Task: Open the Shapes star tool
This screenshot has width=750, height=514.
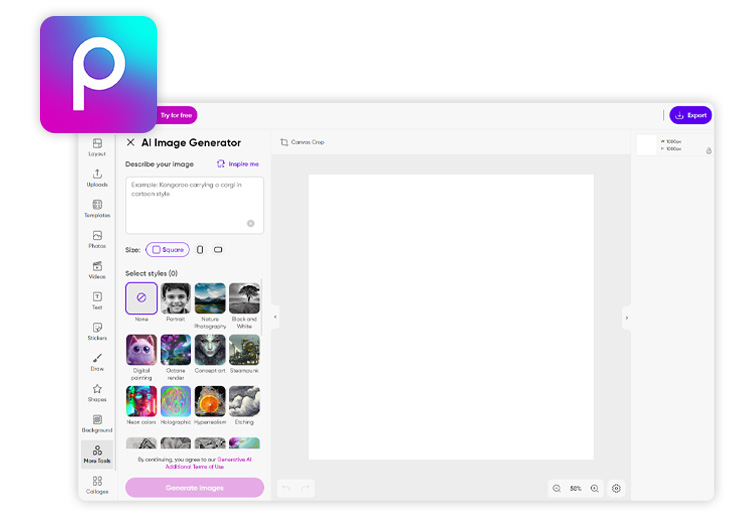Action: click(97, 392)
